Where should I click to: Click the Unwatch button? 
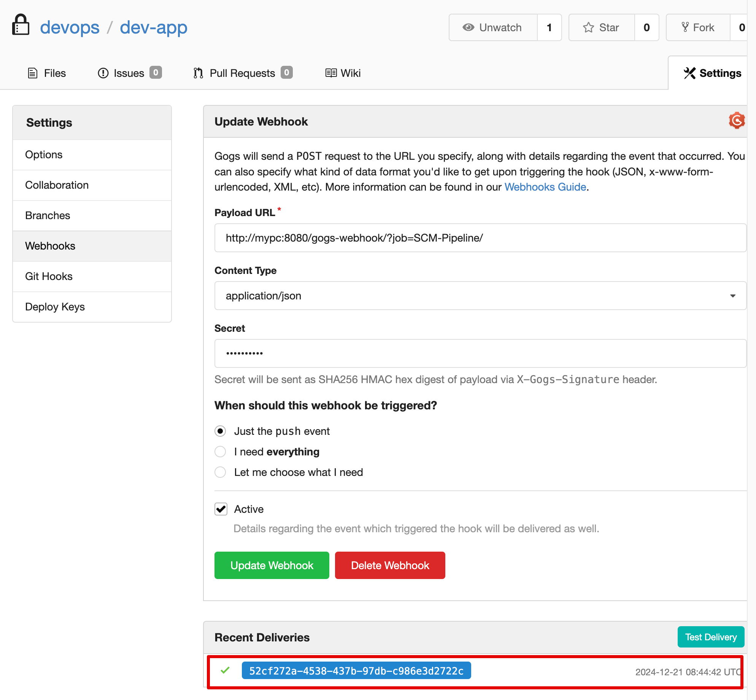click(493, 27)
